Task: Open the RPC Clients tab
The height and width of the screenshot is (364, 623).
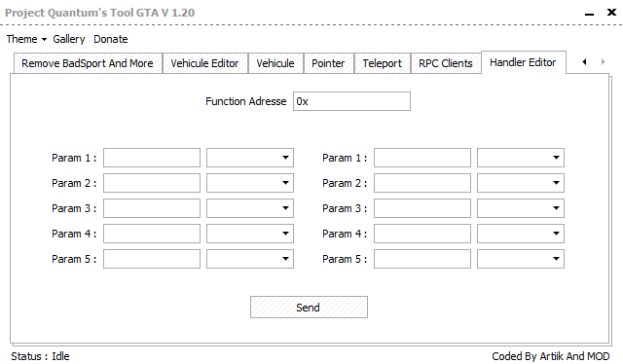Action: tap(446, 63)
